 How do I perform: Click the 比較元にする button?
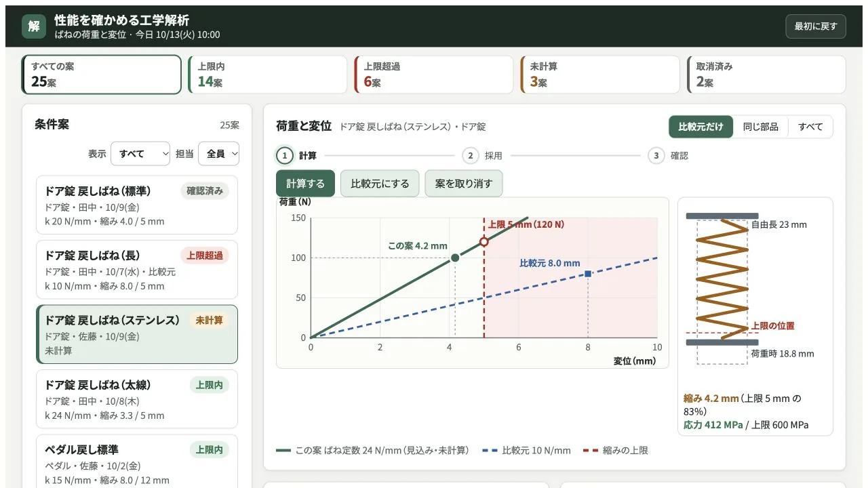[380, 184]
